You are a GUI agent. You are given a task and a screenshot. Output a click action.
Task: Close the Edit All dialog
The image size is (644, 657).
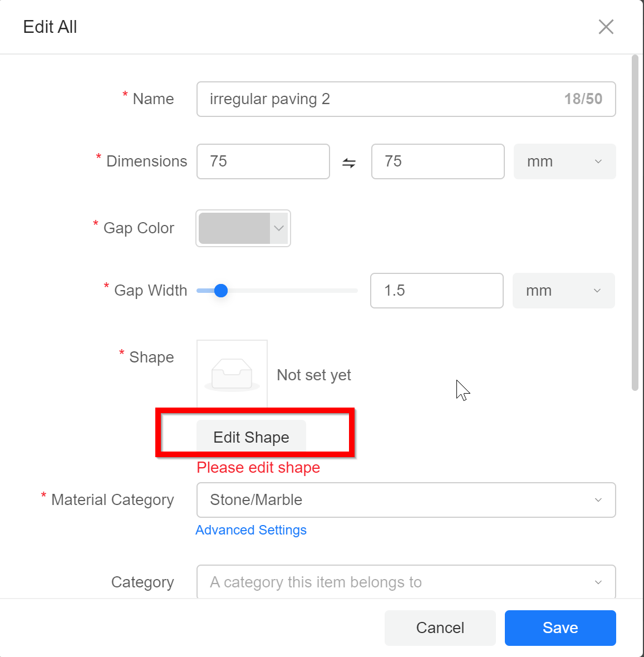[x=606, y=27]
